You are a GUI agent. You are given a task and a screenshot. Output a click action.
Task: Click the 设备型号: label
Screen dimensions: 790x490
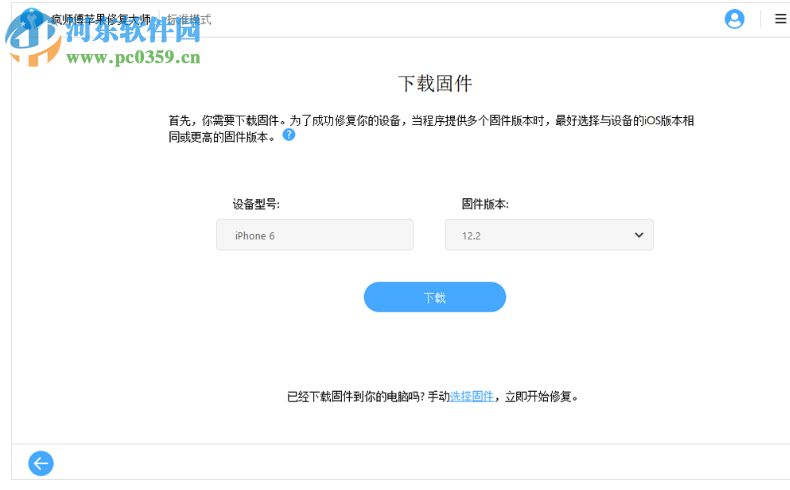(x=256, y=204)
